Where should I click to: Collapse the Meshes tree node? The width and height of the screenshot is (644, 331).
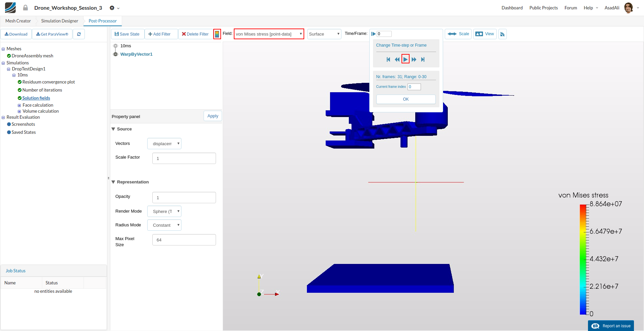(3, 49)
